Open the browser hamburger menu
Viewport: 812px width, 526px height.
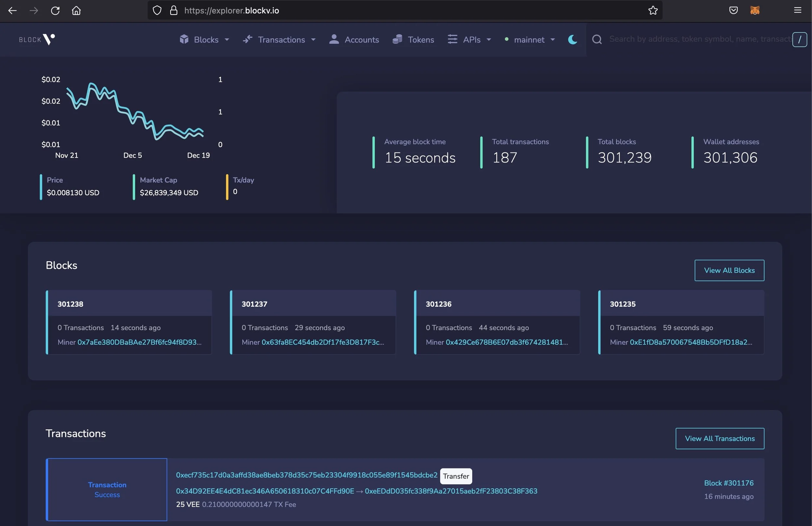(x=798, y=10)
